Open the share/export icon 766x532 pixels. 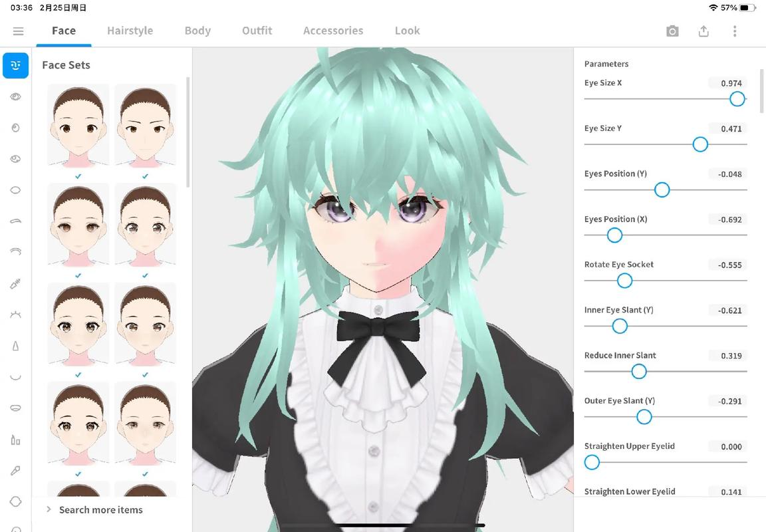(703, 31)
